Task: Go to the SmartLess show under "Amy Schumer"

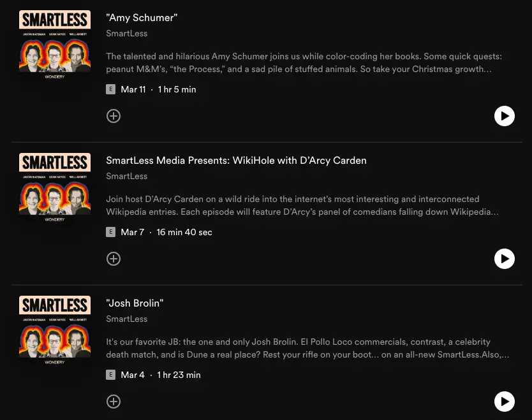Action: [x=126, y=33]
